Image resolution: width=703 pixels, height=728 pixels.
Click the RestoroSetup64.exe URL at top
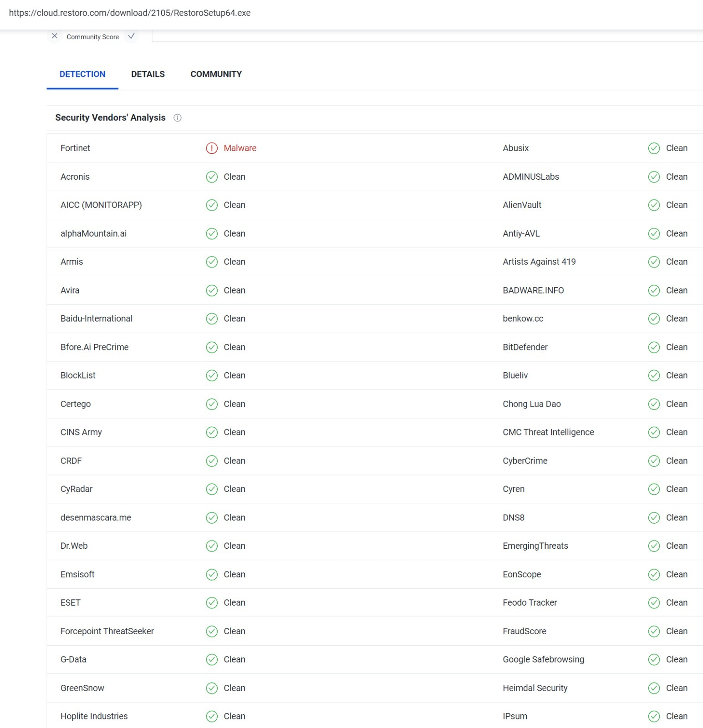(130, 13)
